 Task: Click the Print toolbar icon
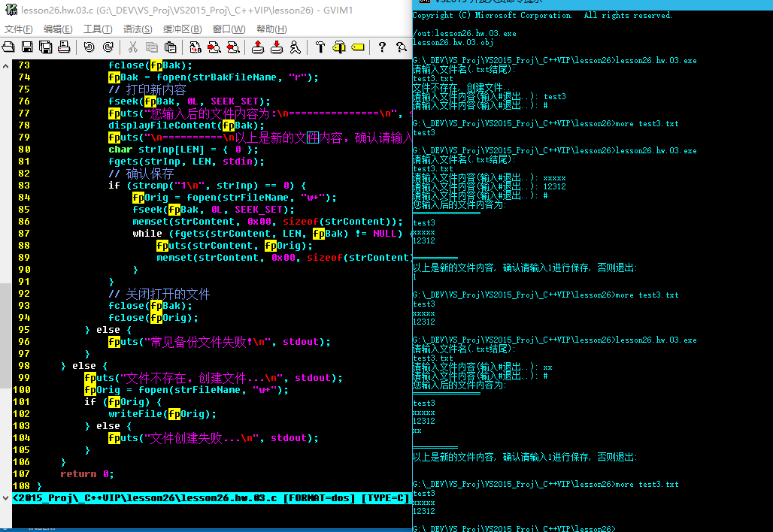(x=64, y=47)
